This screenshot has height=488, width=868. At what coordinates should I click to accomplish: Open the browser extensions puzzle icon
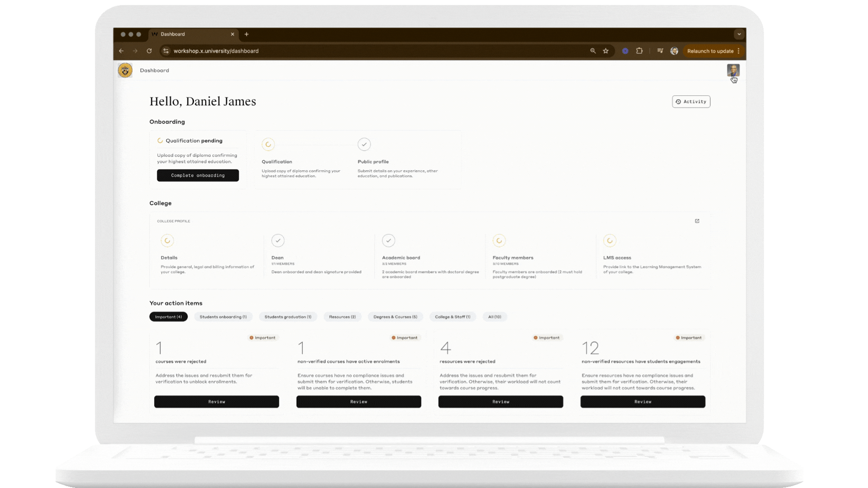(639, 51)
